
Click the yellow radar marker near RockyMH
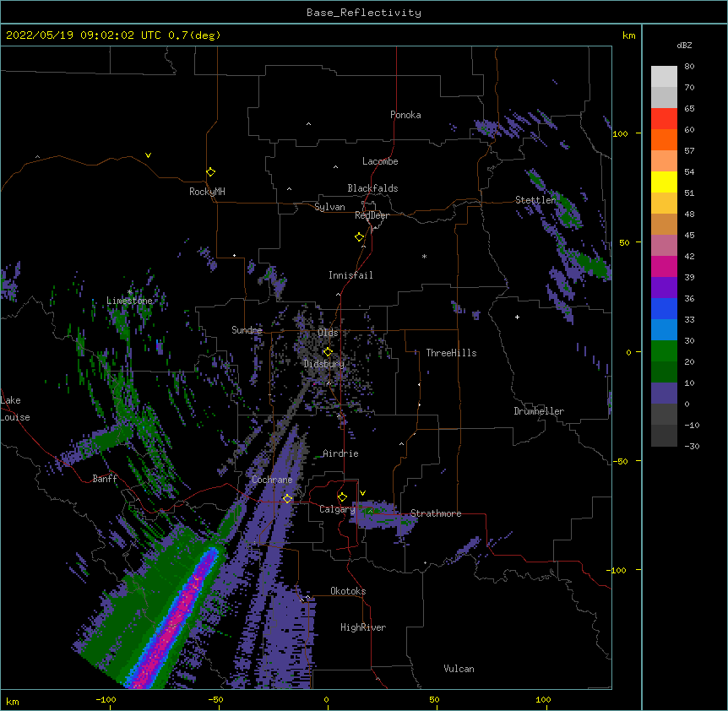click(211, 171)
